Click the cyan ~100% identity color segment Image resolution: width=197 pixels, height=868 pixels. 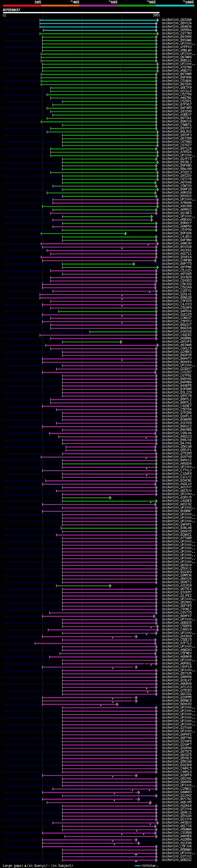175,6
